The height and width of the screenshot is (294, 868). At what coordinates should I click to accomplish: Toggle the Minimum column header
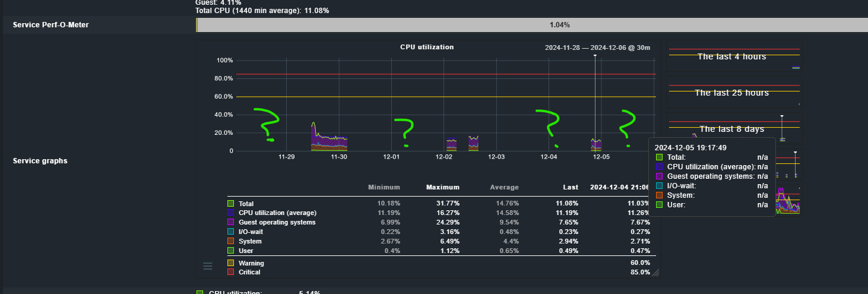click(x=384, y=187)
